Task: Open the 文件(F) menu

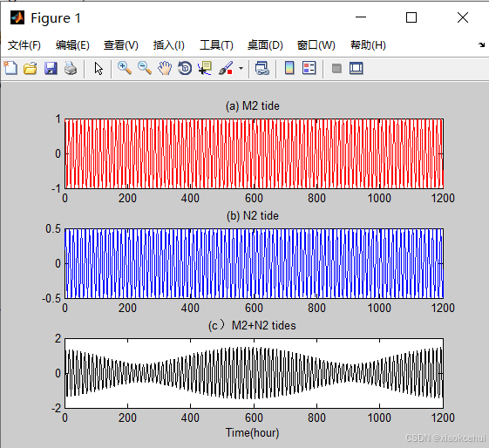Action: click(x=24, y=45)
